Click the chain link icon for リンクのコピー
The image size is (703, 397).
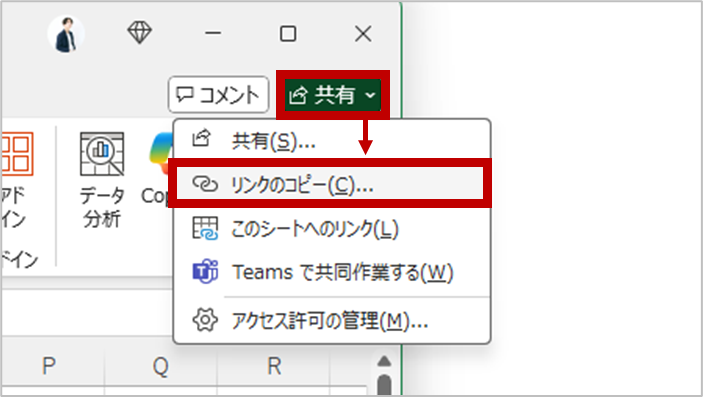point(205,184)
